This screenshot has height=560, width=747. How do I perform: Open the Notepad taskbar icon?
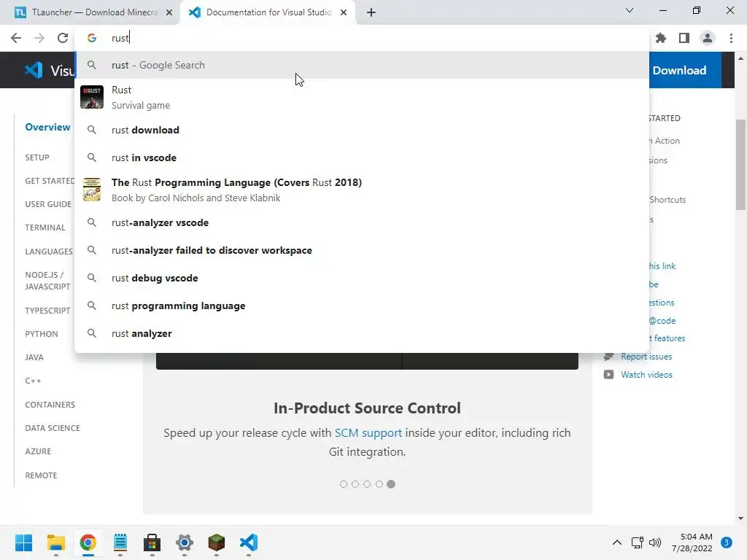[x=120, y=542]
